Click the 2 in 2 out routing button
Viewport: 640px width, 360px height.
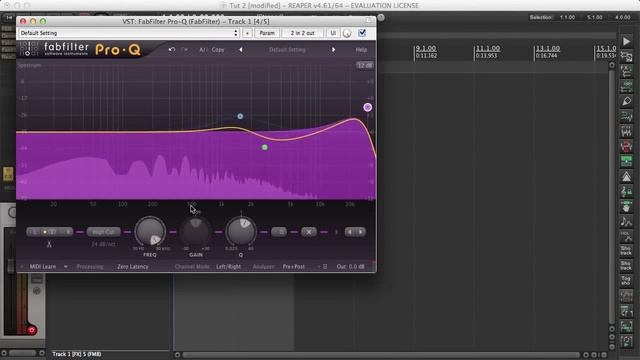click(302, 33)
